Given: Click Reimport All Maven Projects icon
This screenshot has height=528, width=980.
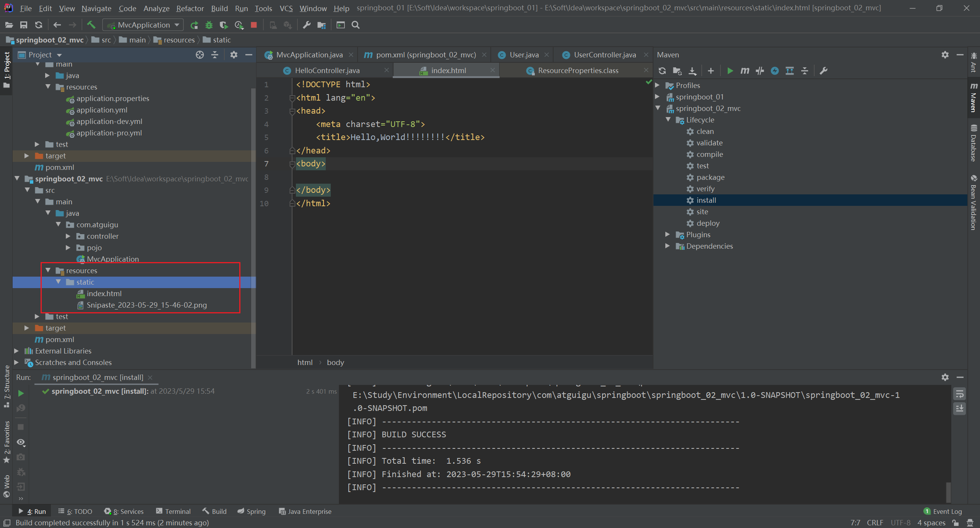Looking at the screenshot, I should pyautogui.click(x=662, y=71).
